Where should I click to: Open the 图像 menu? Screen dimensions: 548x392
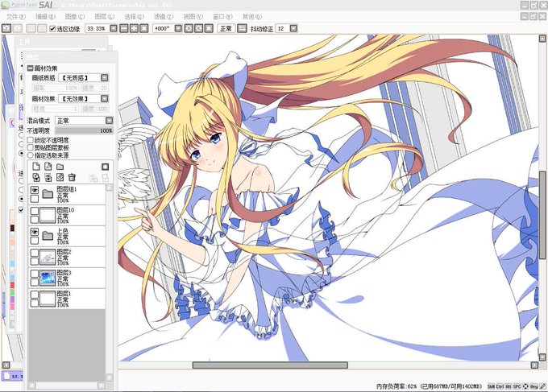click(x=75, y=16)
